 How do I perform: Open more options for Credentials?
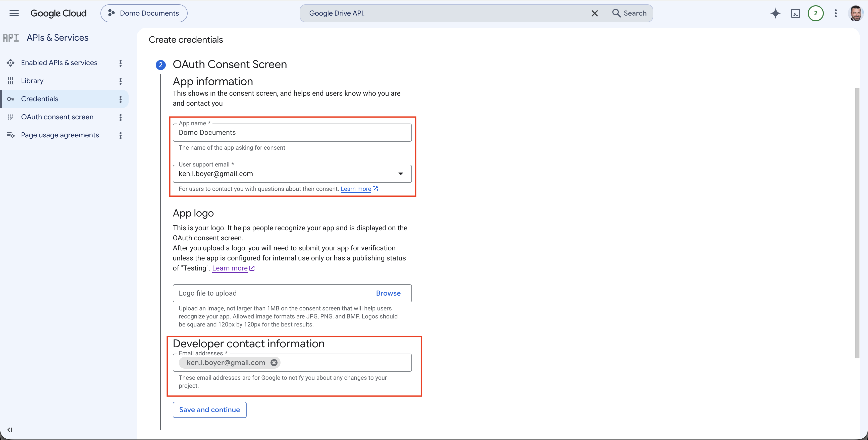pyautogui.click(x=120, y=99)
